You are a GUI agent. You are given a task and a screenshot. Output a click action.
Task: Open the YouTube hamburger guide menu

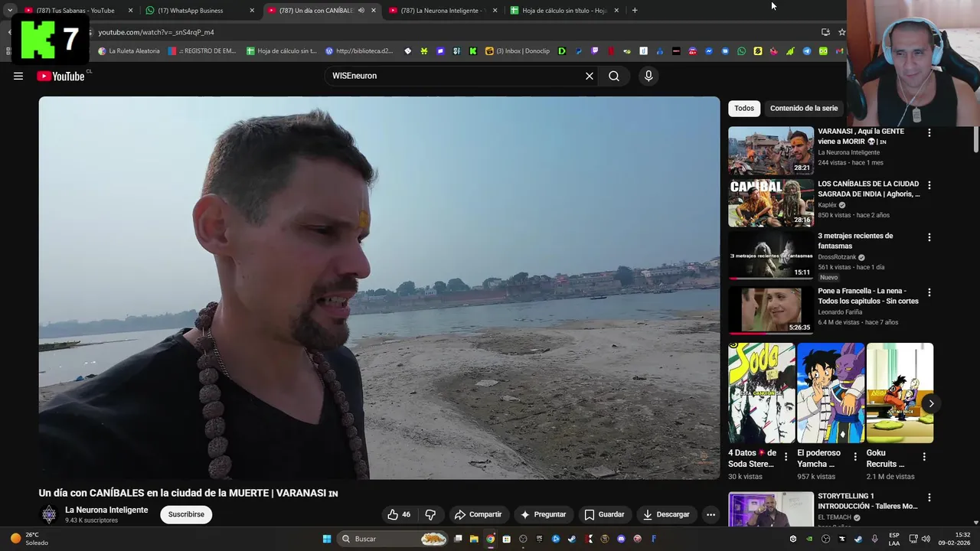point(18,76)
